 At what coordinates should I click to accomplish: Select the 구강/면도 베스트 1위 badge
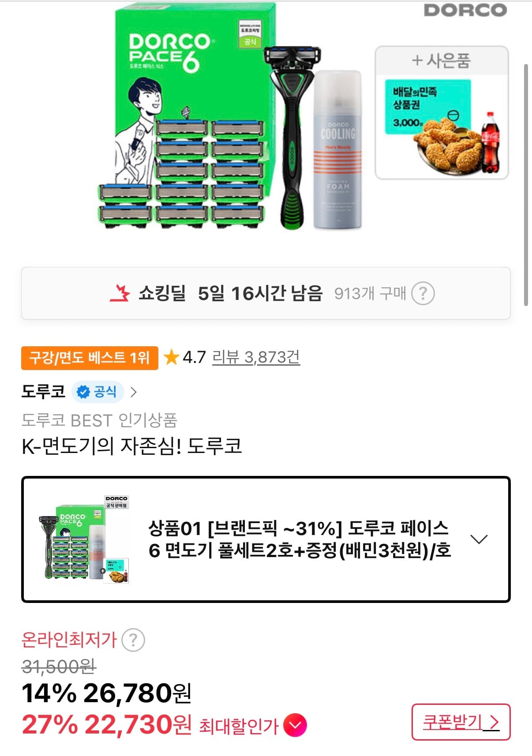coord(90,358)
